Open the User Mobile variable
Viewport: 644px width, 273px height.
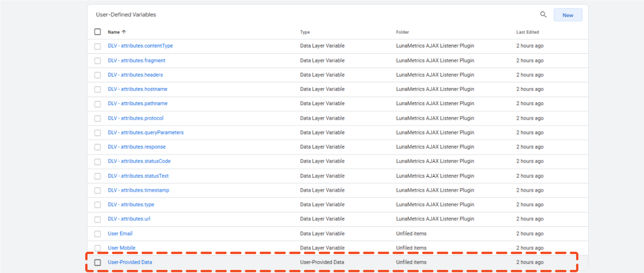pyautogui.click(x=122, y=248)
